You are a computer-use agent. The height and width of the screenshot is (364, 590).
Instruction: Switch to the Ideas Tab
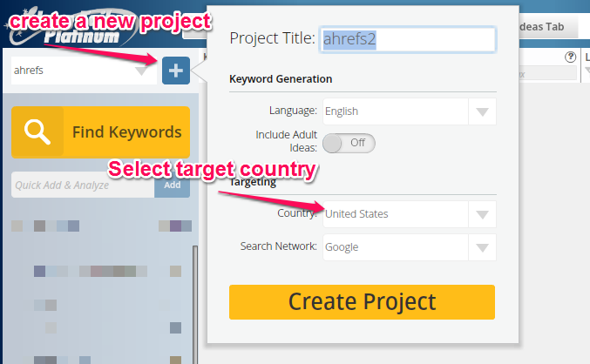tap(548, 27)
